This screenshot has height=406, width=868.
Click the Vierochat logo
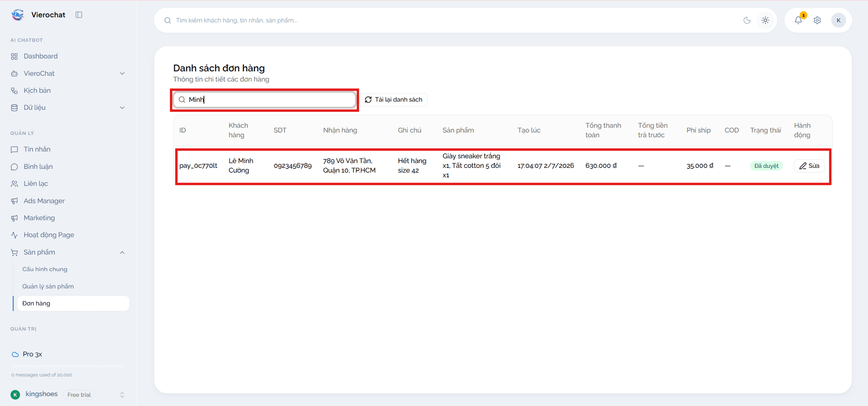tap(18, 15)
